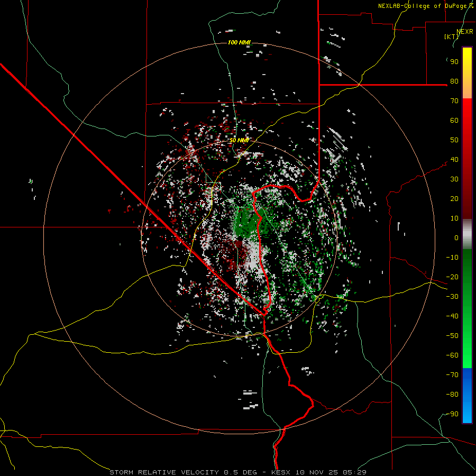Click the 100 NMI range ring label

point(239,42)
